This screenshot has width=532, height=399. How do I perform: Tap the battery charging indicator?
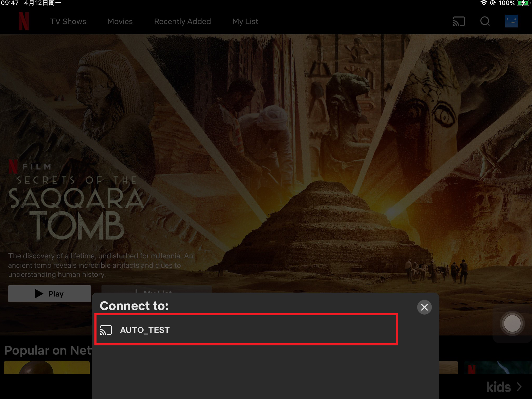tap(524, 3)
